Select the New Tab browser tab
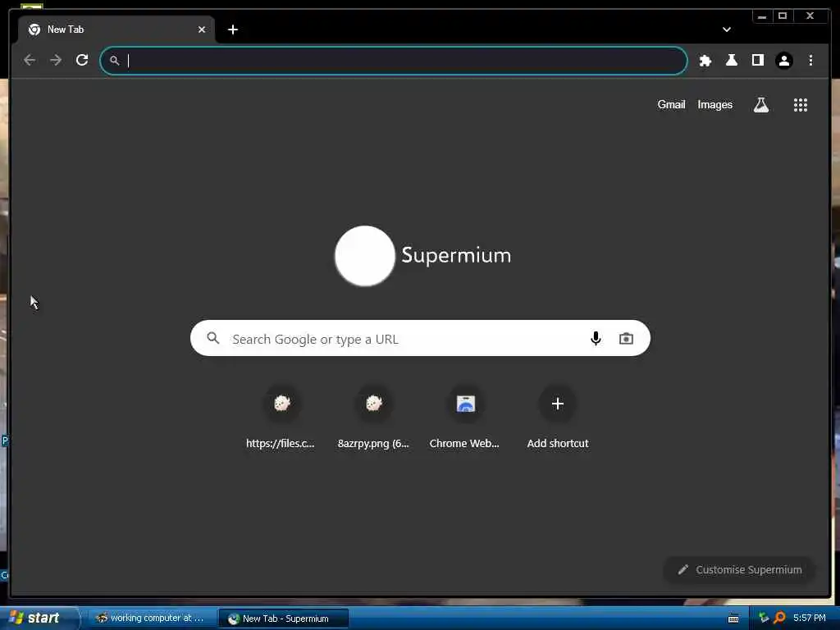Viewport: 840px width, 630px height. point(116,30)
